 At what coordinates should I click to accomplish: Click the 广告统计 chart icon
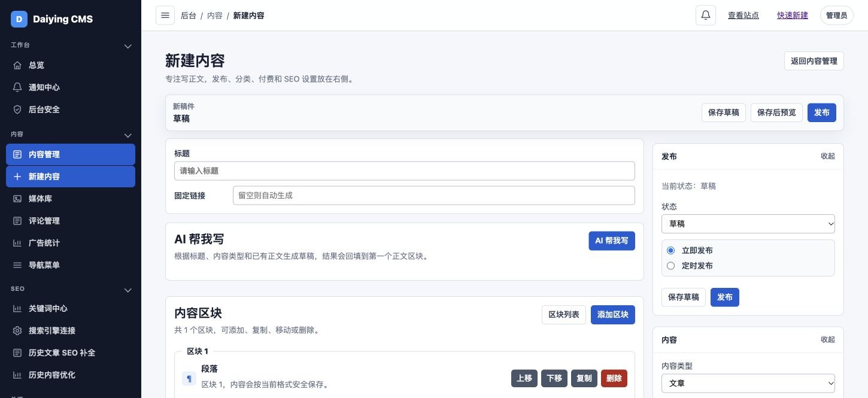[x=17, y=243]
